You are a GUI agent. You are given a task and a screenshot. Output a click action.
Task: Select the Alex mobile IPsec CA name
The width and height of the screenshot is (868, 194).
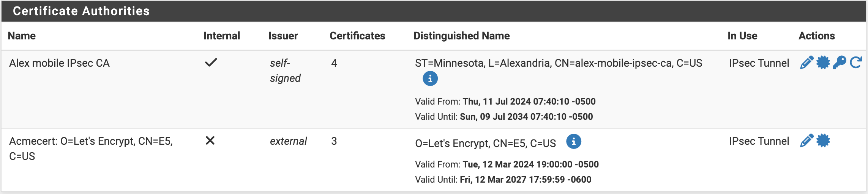pyautogui.click(x=59, y=63)
